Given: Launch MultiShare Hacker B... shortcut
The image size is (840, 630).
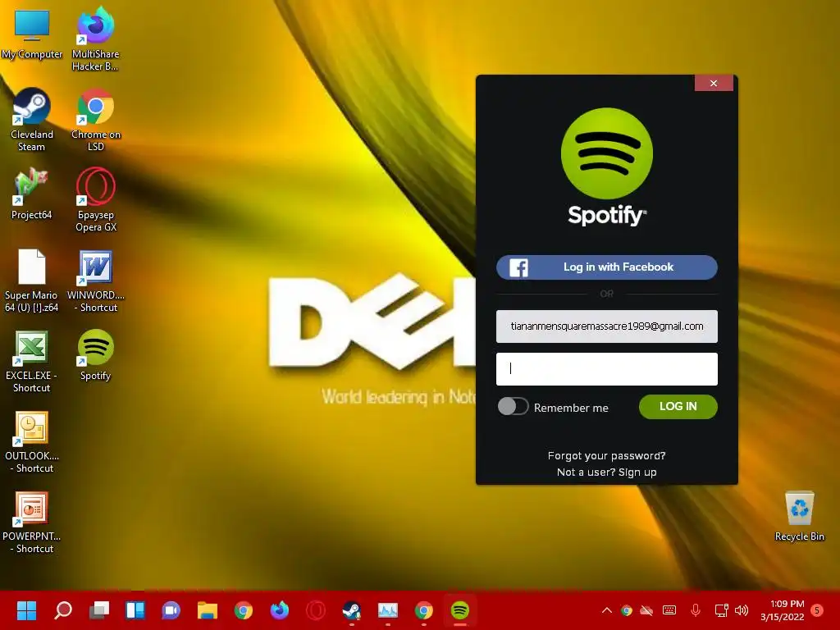Looking at the screenshot, I should tap(95, 39).
